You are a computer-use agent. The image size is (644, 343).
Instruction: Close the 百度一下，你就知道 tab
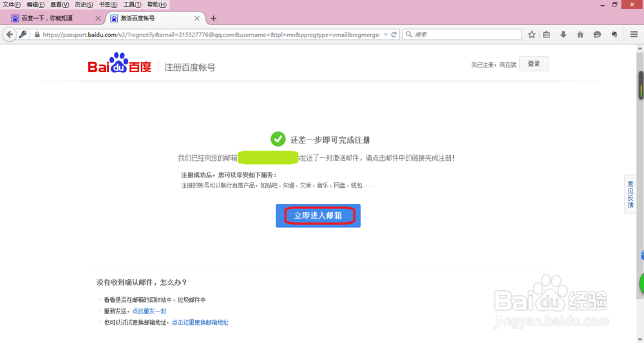98,19
